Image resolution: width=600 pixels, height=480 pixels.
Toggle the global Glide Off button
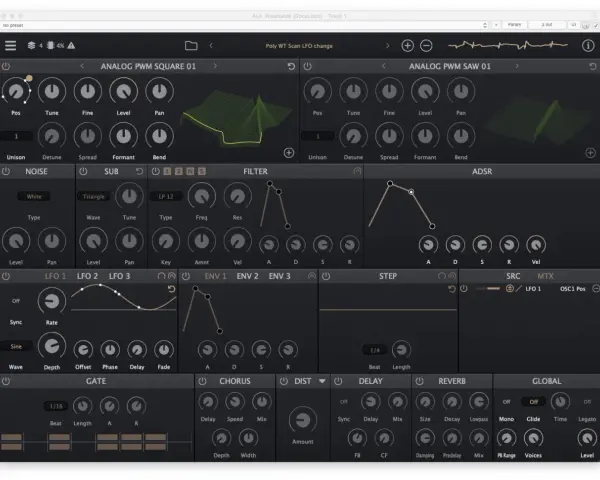pos(533,402)
